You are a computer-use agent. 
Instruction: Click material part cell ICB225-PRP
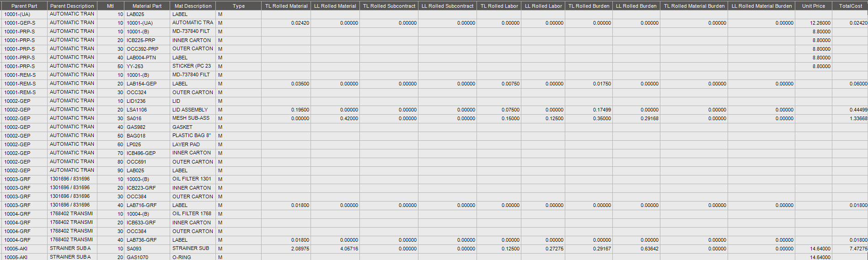click(x=147, y=40)
